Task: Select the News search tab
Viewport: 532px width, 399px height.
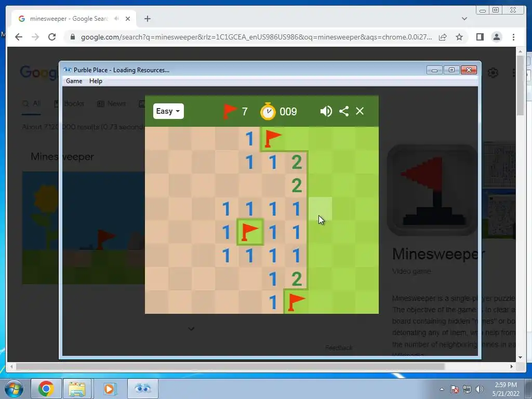Action: pyautogui.click(x=112, y=104)
